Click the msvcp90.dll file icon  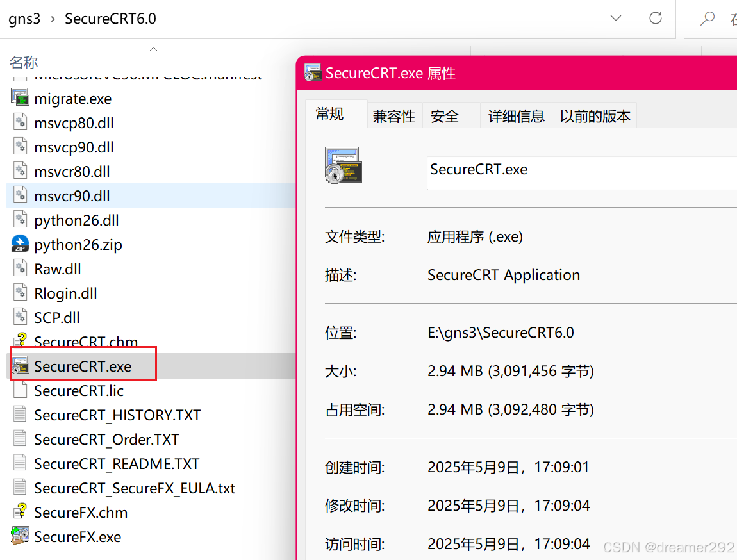click(x=21, y=147)
